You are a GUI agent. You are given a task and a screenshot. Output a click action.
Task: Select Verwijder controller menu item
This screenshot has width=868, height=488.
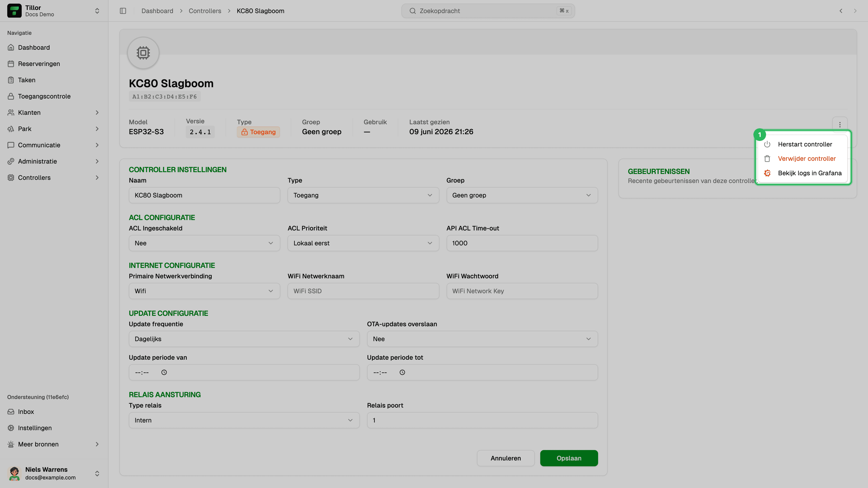point(803,159)
